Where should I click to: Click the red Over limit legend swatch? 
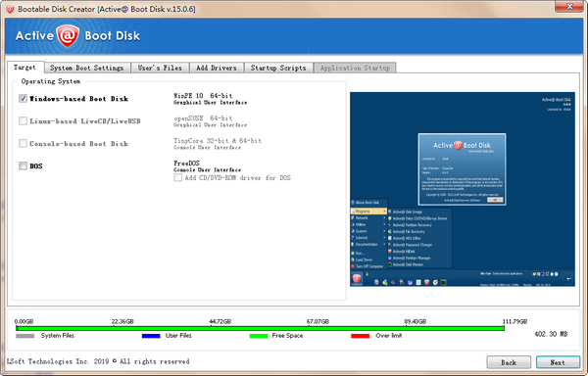click(360, 336)
